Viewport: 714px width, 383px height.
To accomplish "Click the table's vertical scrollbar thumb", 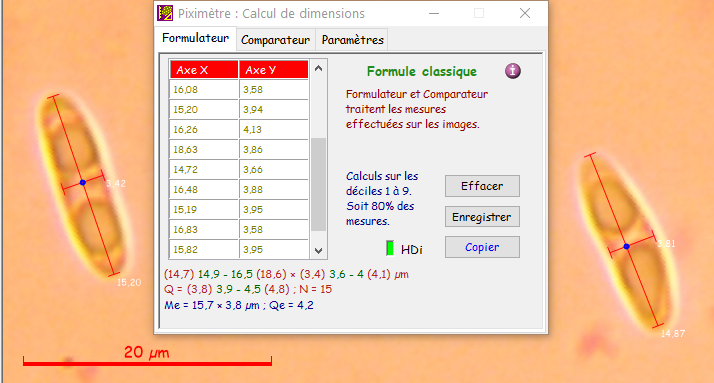I will point(318,184).
